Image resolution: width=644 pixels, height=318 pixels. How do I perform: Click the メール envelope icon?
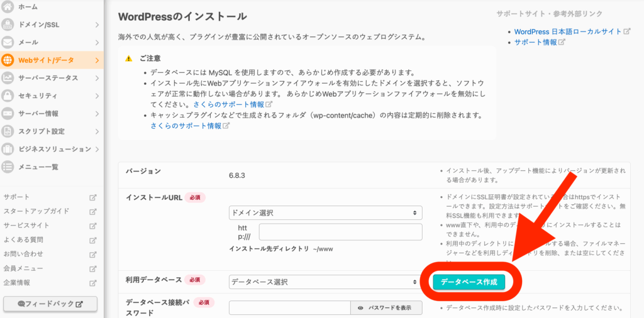8,43
